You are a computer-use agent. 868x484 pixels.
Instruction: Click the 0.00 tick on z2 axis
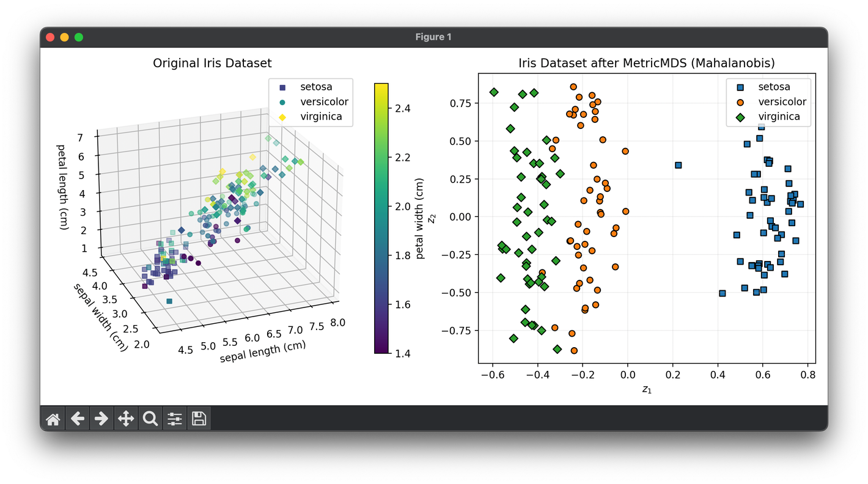(x=462, y=217)
